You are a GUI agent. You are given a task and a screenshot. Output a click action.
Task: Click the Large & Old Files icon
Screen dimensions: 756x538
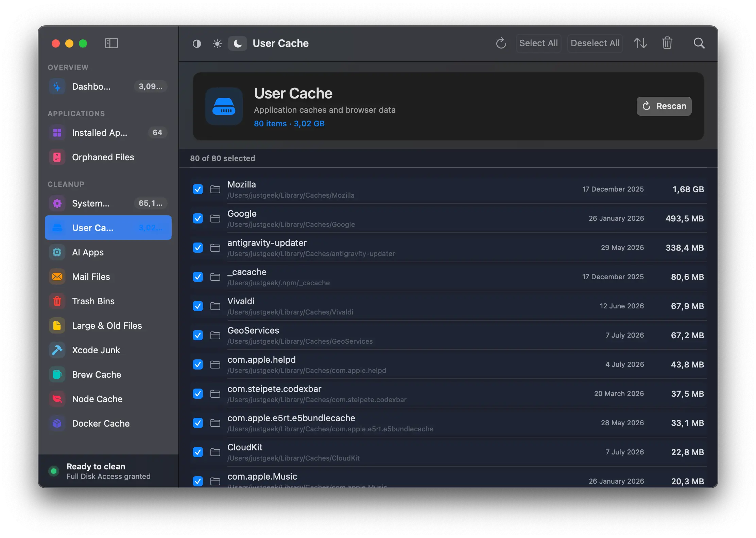tap(57, 325)
